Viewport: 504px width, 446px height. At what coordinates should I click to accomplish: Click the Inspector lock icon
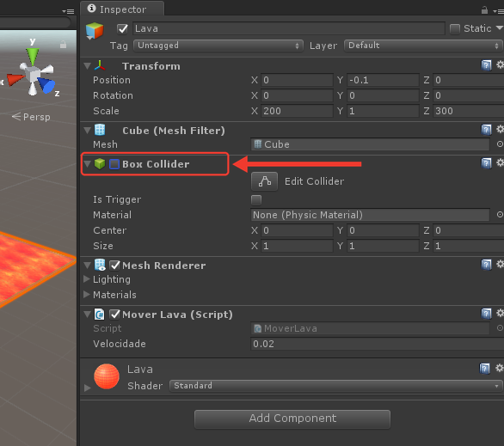tap(484, 10)
